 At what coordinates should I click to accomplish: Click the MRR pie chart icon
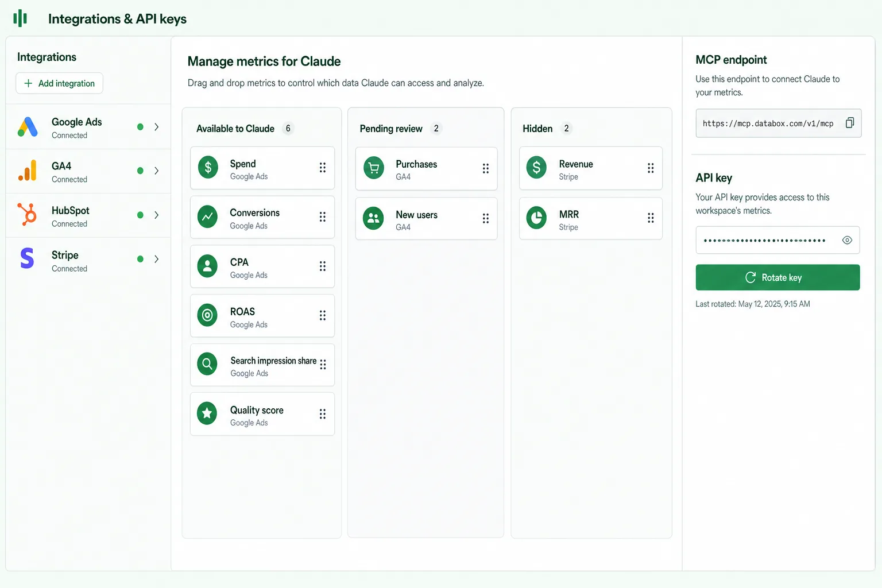(x=537, y=218)
